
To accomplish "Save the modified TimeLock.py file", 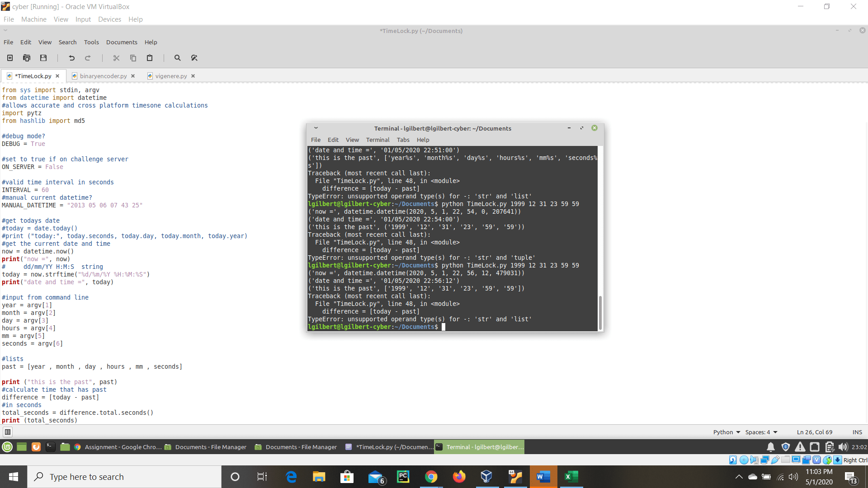I will (x=43, y=58).
